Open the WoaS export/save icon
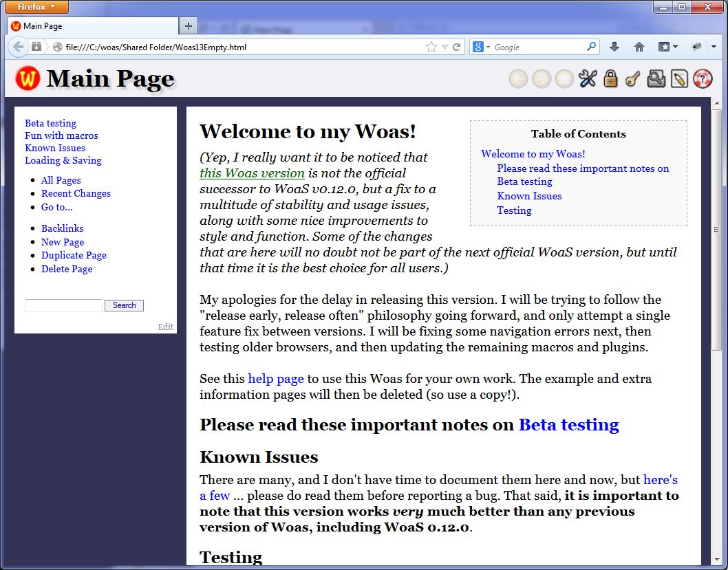 click(656, 78)
